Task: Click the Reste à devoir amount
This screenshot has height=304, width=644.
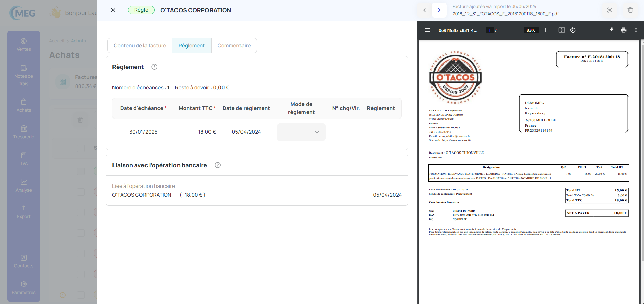Action: (x=221, y=88)
